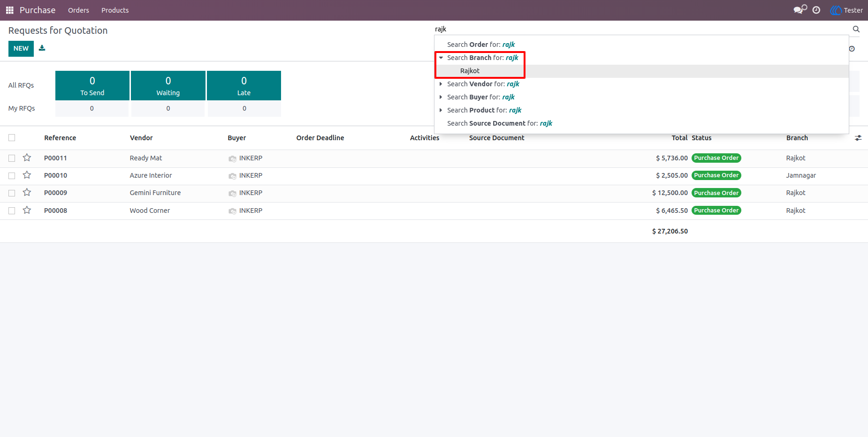Sort by Reference column header

60,138
